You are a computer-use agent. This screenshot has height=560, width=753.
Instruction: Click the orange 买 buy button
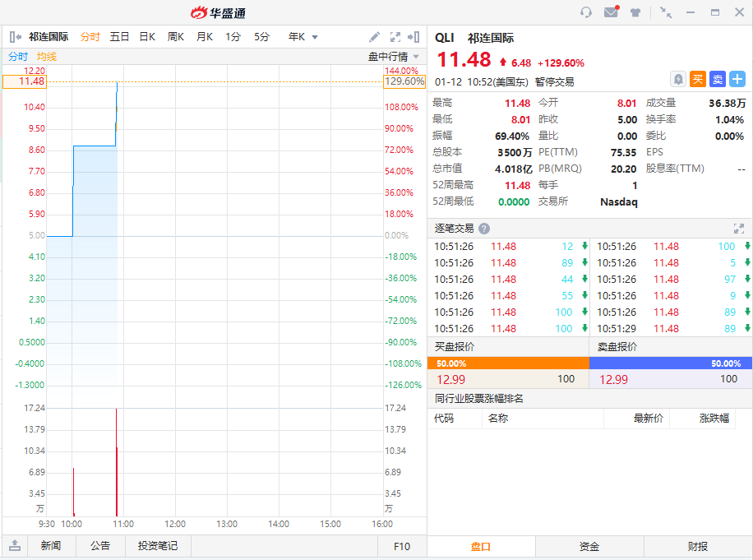pyautogui.click(x=698, y=79)
